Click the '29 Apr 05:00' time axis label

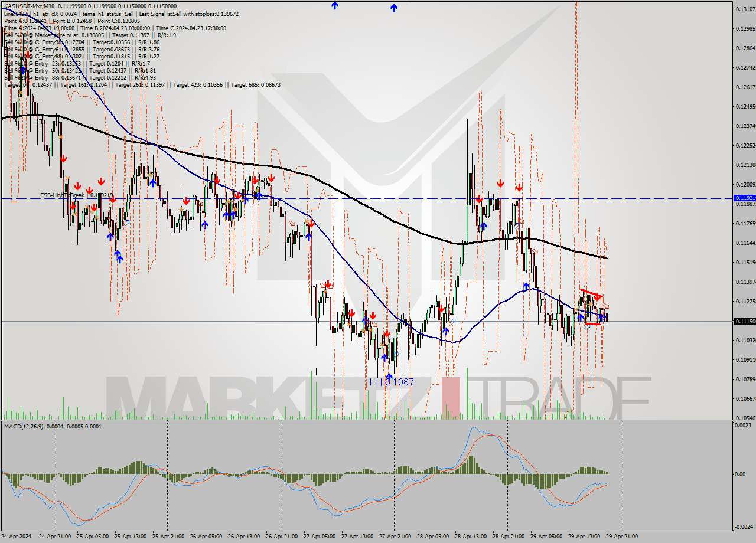pos(546,537)
